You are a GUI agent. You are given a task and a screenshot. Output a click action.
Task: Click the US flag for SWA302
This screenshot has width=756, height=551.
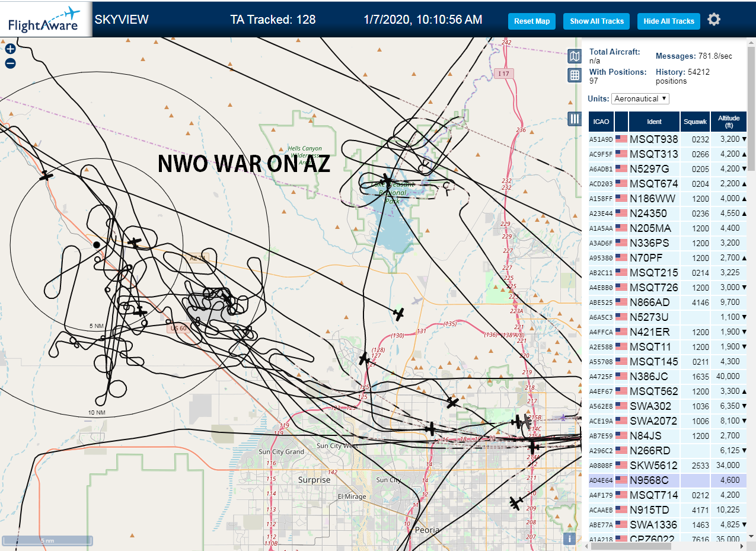(621, 406)
